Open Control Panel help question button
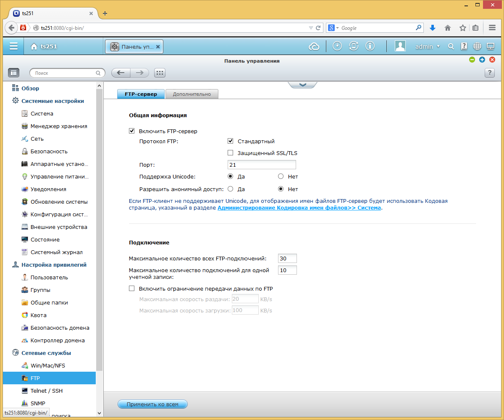The image size is (504, 420). tap(489, 73)
